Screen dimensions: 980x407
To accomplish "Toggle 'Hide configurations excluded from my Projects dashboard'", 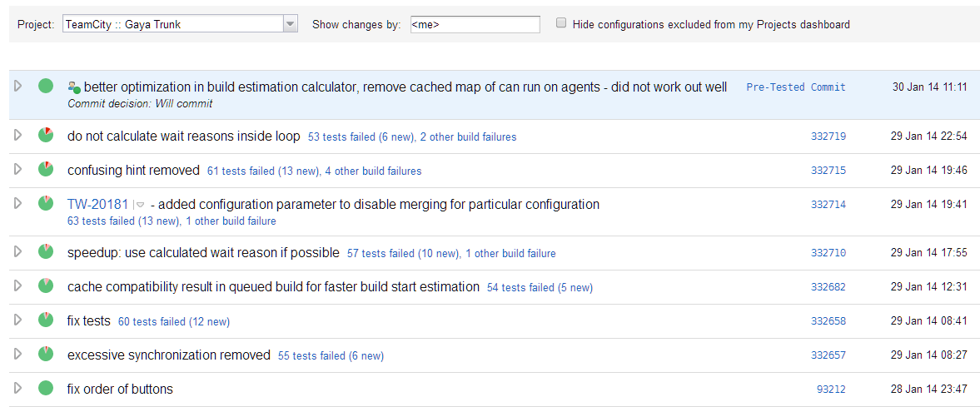I will coord(561,23).
